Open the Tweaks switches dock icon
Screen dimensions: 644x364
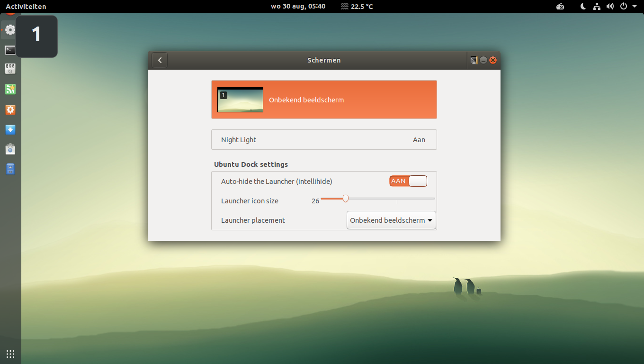[x=10, y=69]
